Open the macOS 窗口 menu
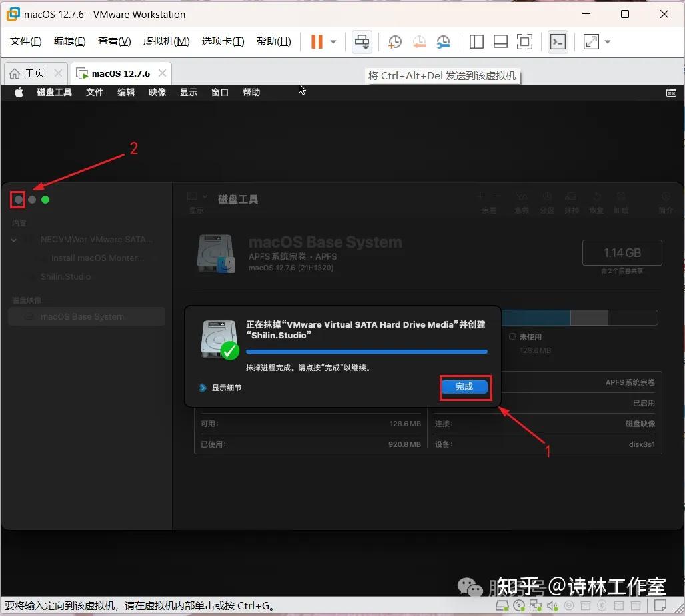 click(220, 92)
